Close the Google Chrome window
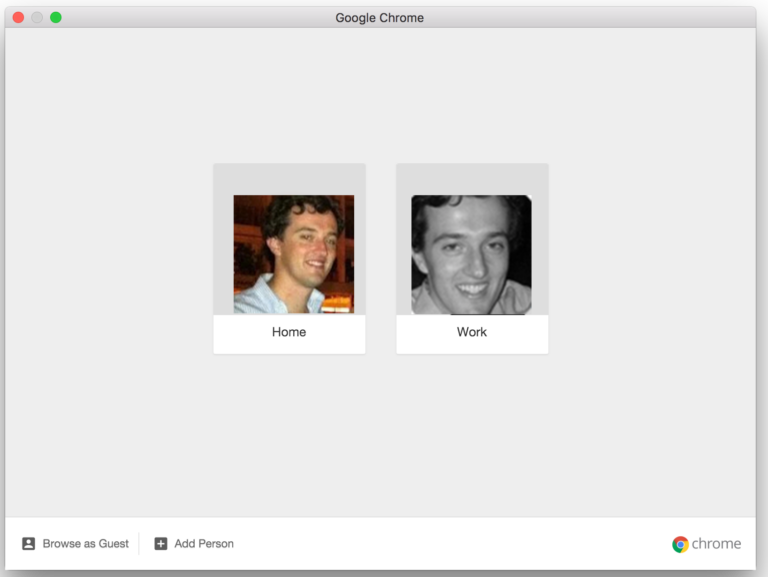The image size is (768, 577). (x=18, y=18)
